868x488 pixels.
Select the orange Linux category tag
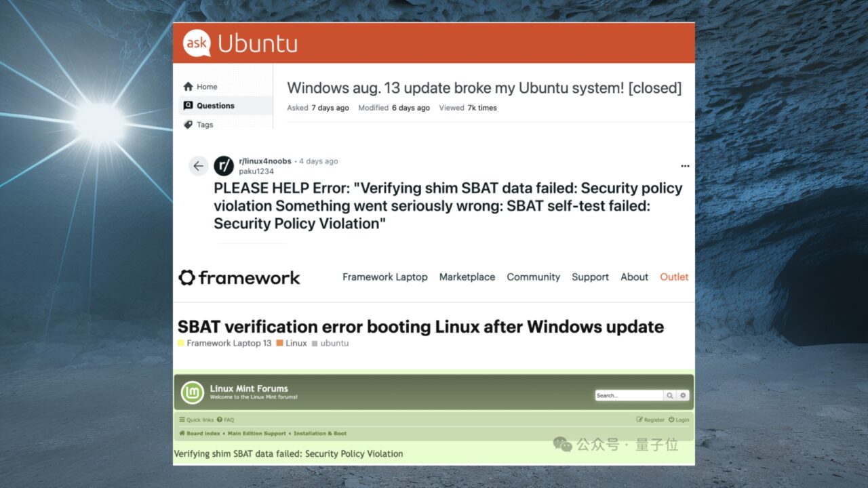click(292, 343)
